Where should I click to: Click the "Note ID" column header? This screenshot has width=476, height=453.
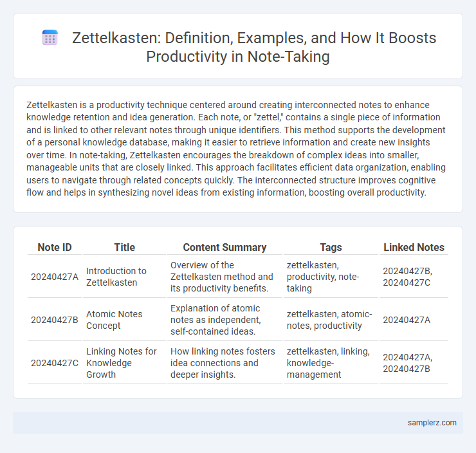point(55,247)
